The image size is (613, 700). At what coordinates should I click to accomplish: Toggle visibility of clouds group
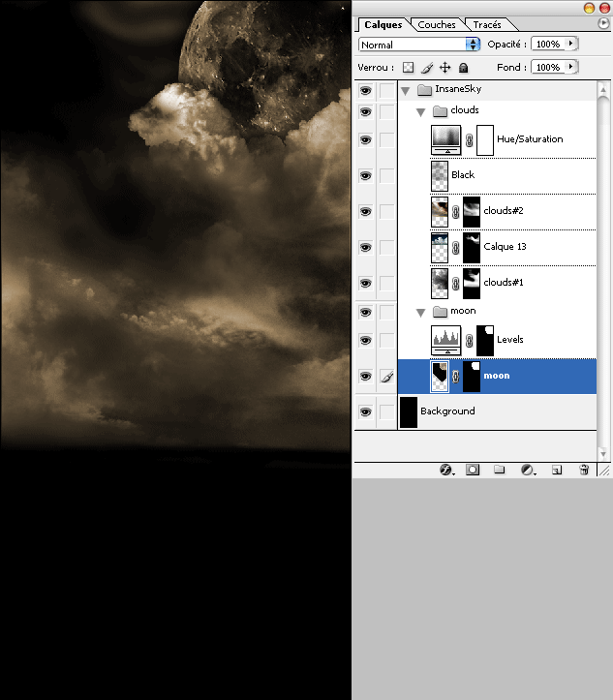point(366,111)
